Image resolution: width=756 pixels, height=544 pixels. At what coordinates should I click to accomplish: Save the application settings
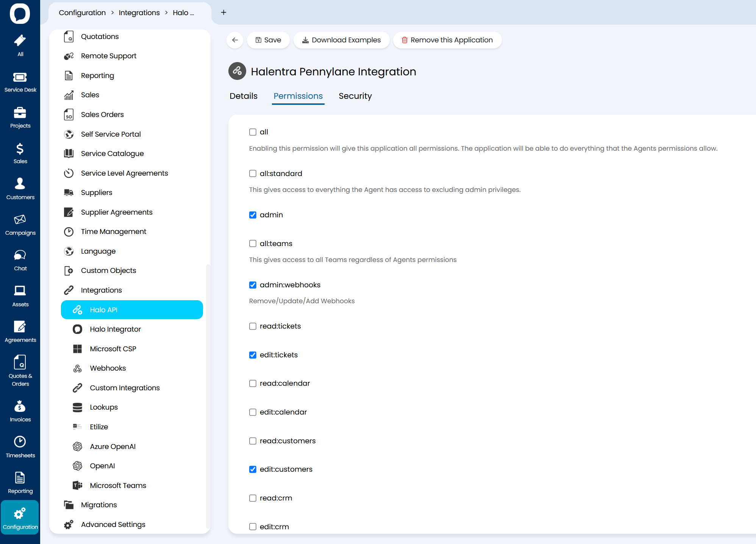pos(268,40)
